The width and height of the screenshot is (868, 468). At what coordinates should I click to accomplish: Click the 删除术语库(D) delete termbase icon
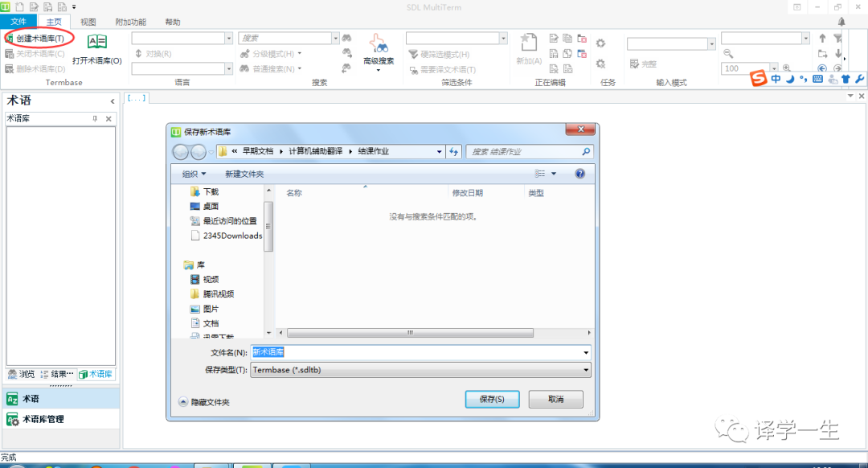coord(10,68)
